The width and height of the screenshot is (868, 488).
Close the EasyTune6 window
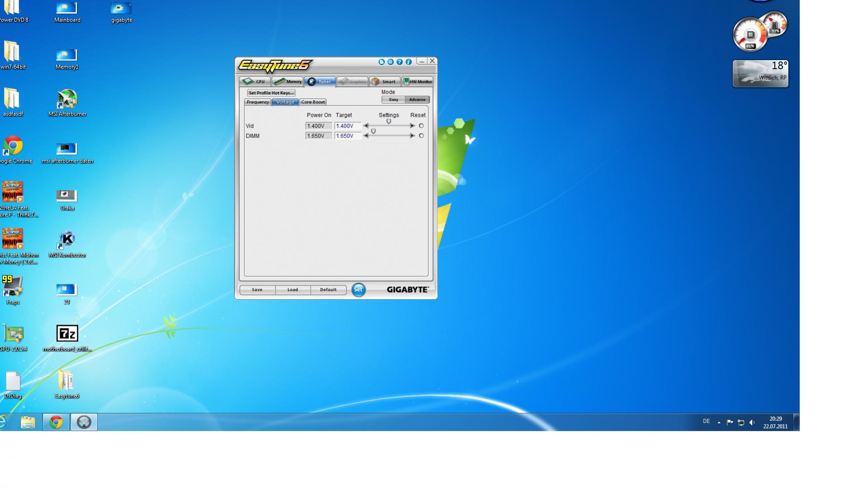pyautogui.click(x=432, y=61)
